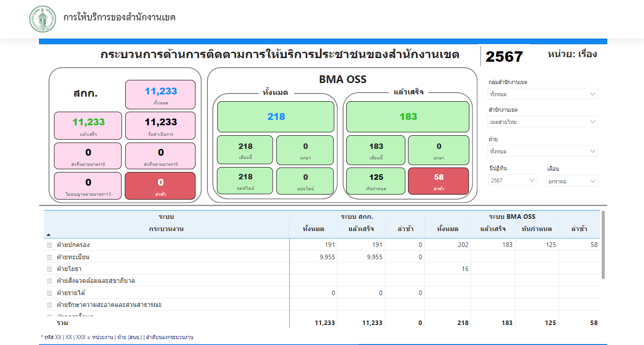This screenshot has width=644, height=345.
Task: Open the เดือน month dropdown
Action: pyautogui.click(x=572, y=181)
